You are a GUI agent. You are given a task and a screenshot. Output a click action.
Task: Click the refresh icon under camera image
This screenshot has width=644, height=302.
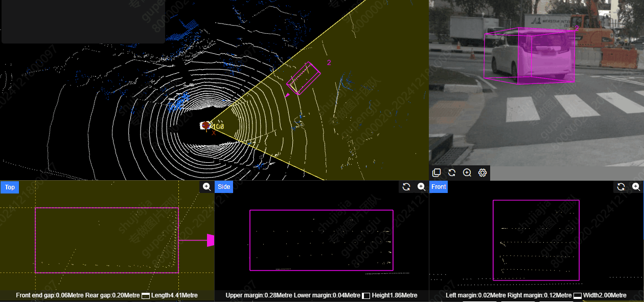452,173
